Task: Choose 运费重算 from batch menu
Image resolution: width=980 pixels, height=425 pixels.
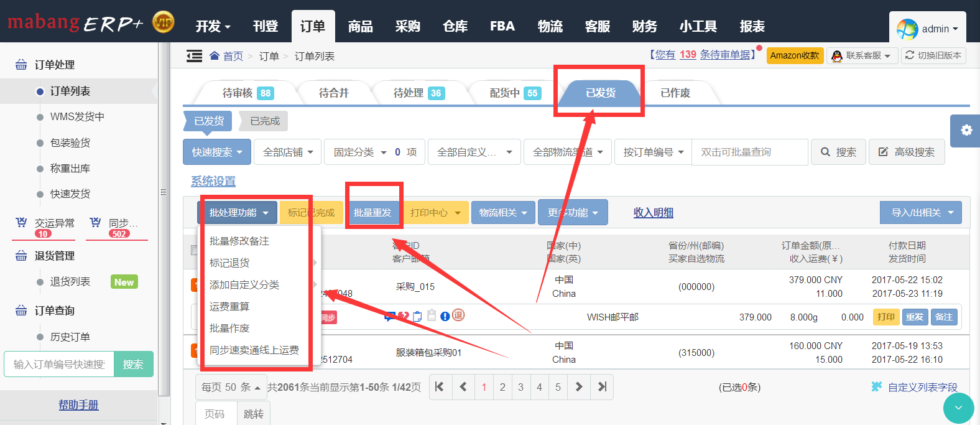Action: pos(229,307)
